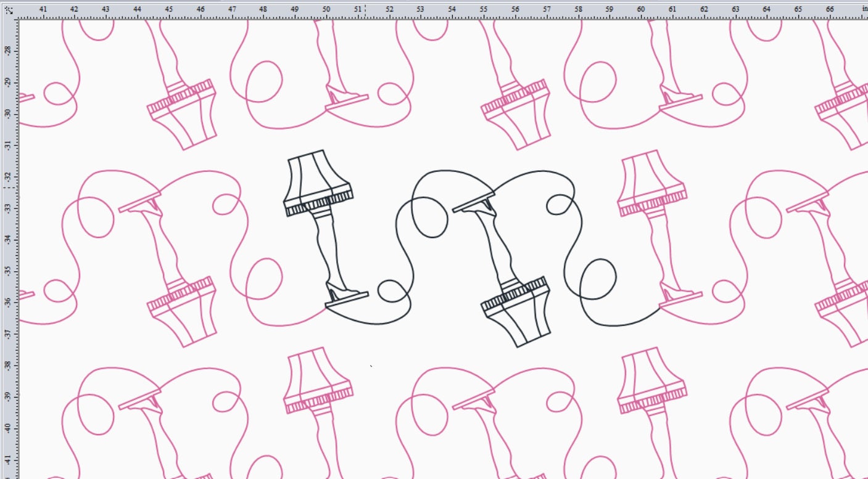Image resolution: width=868 pixels, height=479 pixels.
Task: Click the black cord loop right of inverted lamp
Action: [598, 279]
